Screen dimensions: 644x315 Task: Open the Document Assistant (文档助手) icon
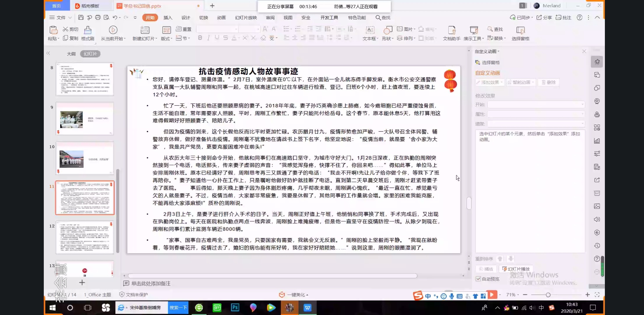pos(452,30)
